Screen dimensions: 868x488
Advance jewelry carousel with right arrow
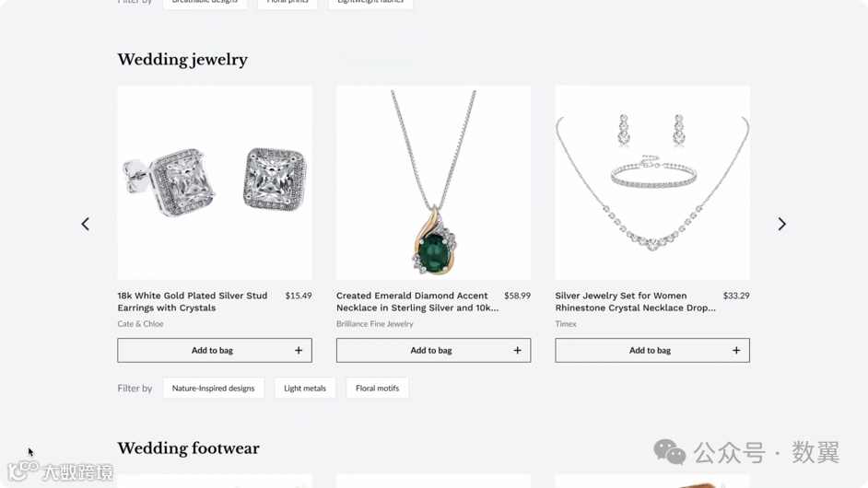pyautogui.click(x=781, y=224)
